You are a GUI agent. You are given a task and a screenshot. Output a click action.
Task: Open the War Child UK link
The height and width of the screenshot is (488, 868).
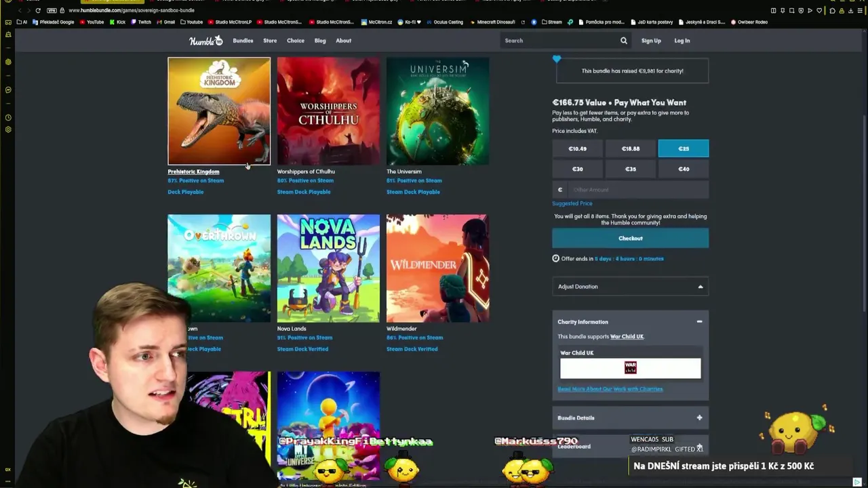pyautogui.click(x=627, y=337)
